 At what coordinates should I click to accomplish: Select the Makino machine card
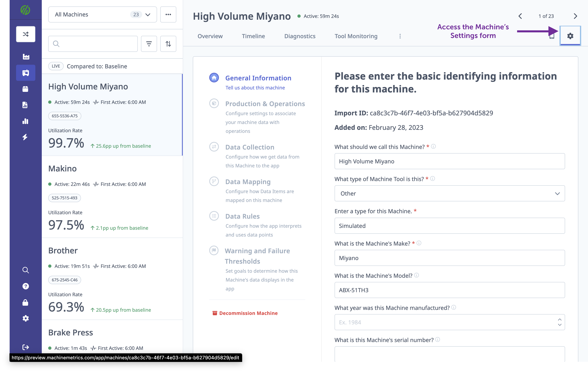pyautogui.click(x=112, y=197)
